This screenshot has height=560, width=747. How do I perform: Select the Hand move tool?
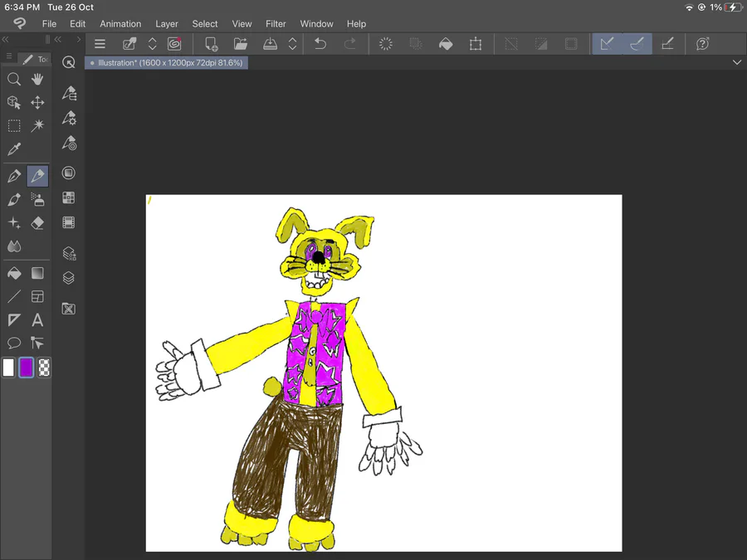tap(37, 79)
